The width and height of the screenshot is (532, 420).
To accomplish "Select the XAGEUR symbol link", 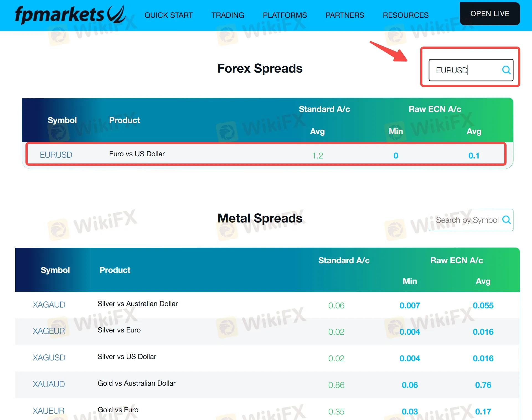I will 49,331.
